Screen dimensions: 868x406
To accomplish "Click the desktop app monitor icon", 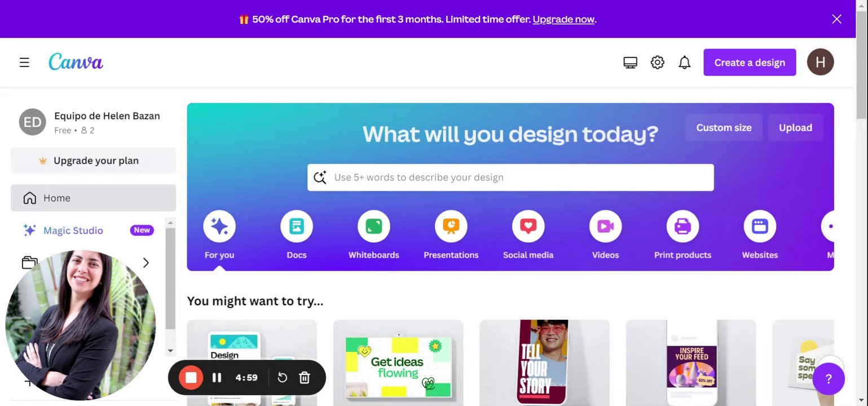I will point(630,63).
